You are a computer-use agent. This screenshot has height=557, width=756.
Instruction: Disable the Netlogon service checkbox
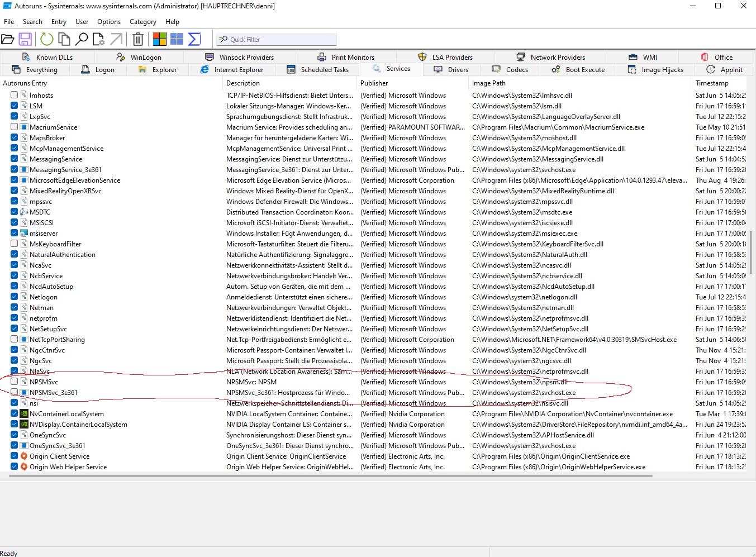[x=15, y=297]
